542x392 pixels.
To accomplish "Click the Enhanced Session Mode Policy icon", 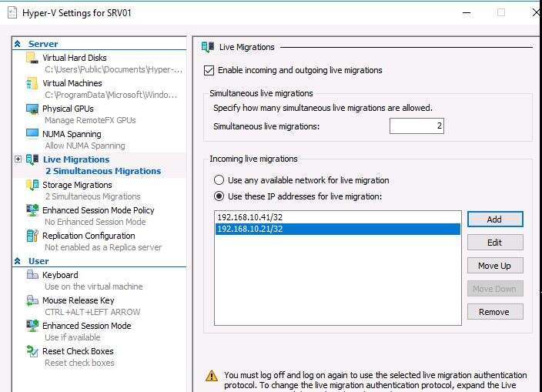I will (x=32, y=210).
